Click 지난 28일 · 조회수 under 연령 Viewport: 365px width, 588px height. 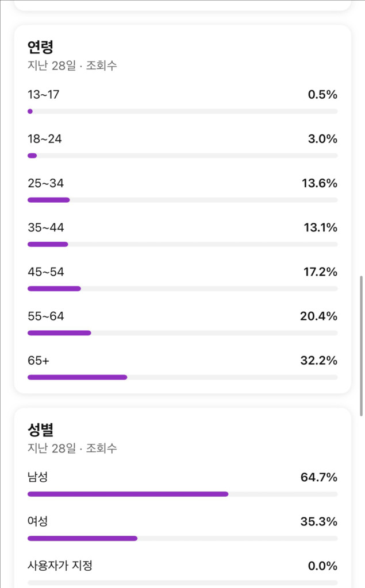(x=72, y=65)
